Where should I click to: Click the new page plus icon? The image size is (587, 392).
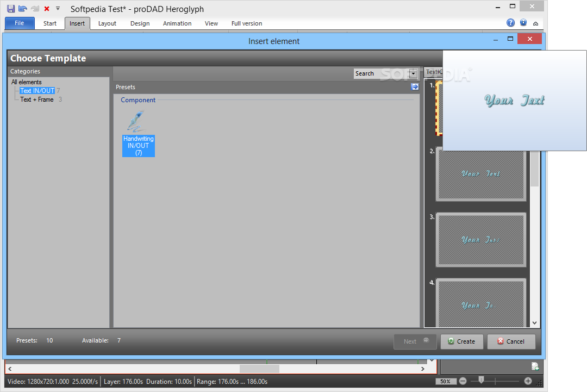(535, 366)
